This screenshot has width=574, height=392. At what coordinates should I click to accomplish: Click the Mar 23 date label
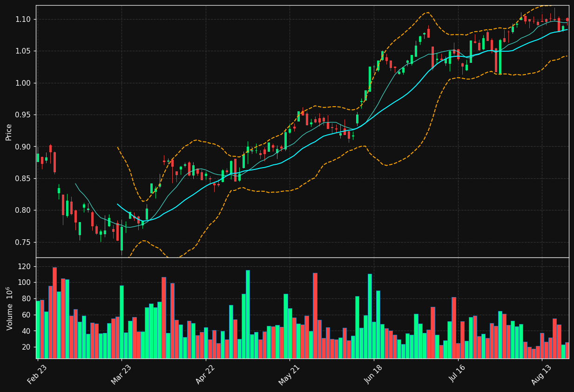(x=121, y=374)
